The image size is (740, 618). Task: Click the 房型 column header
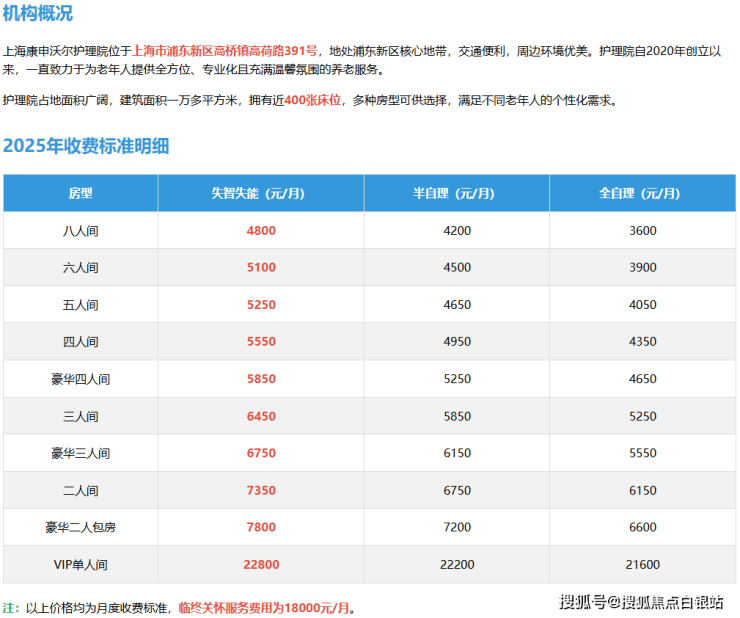80,193
